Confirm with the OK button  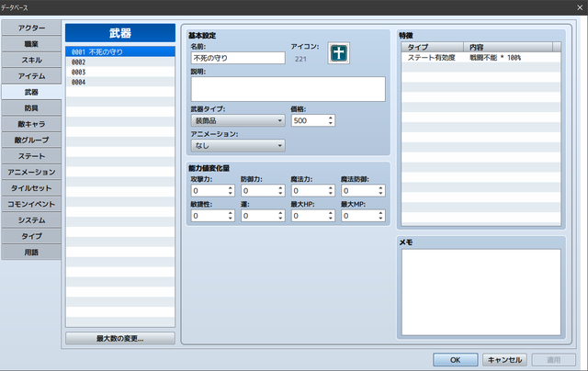[456, 360]
